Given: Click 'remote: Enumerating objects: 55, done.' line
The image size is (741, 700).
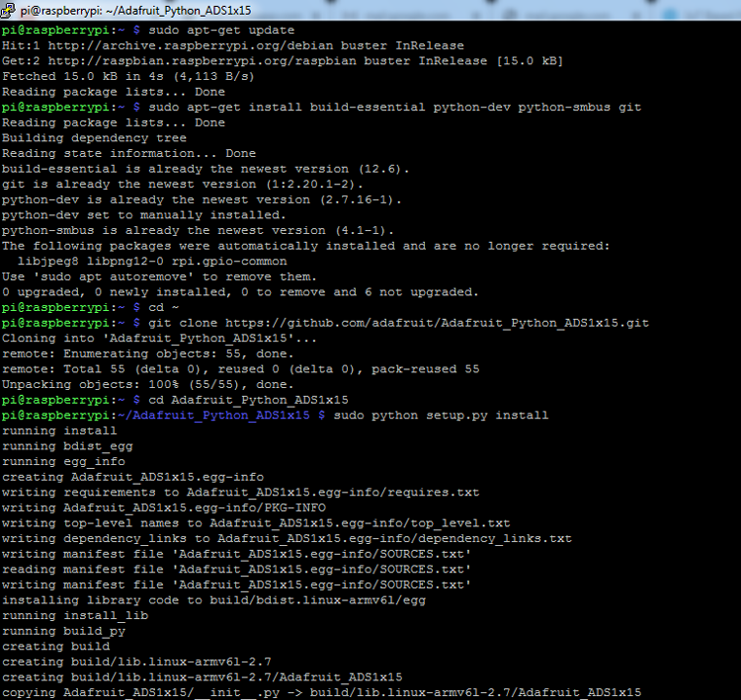Looking at the screenshot, I should coord(147,353).
